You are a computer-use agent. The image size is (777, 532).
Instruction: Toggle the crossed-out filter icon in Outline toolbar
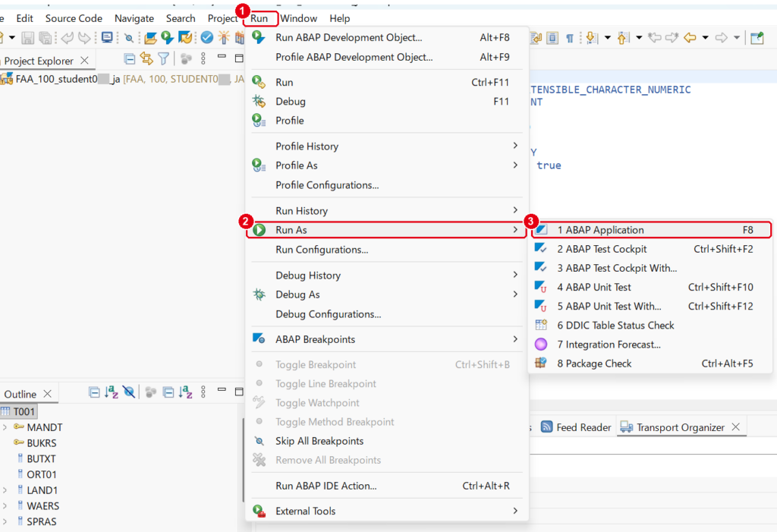point(129,392)
